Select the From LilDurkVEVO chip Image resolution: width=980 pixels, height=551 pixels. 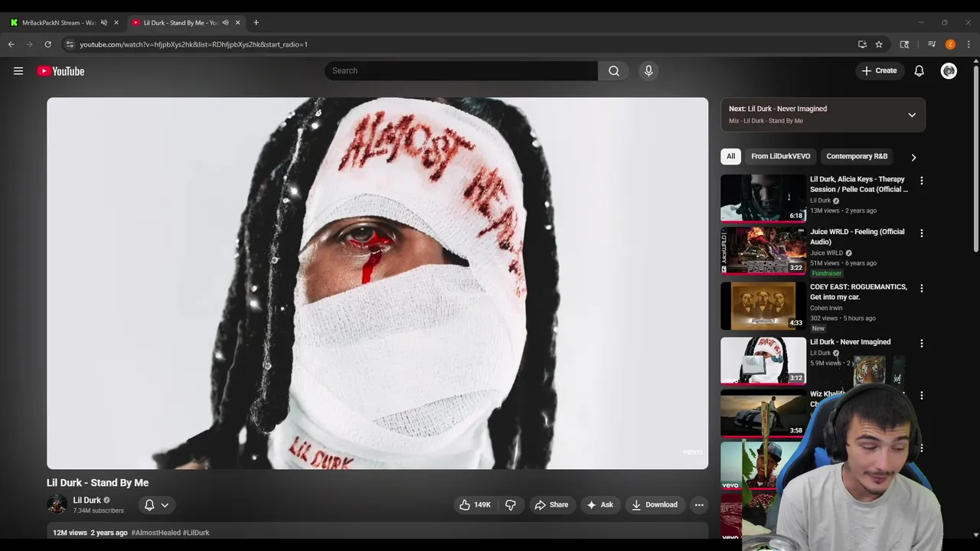click(780, 156)
